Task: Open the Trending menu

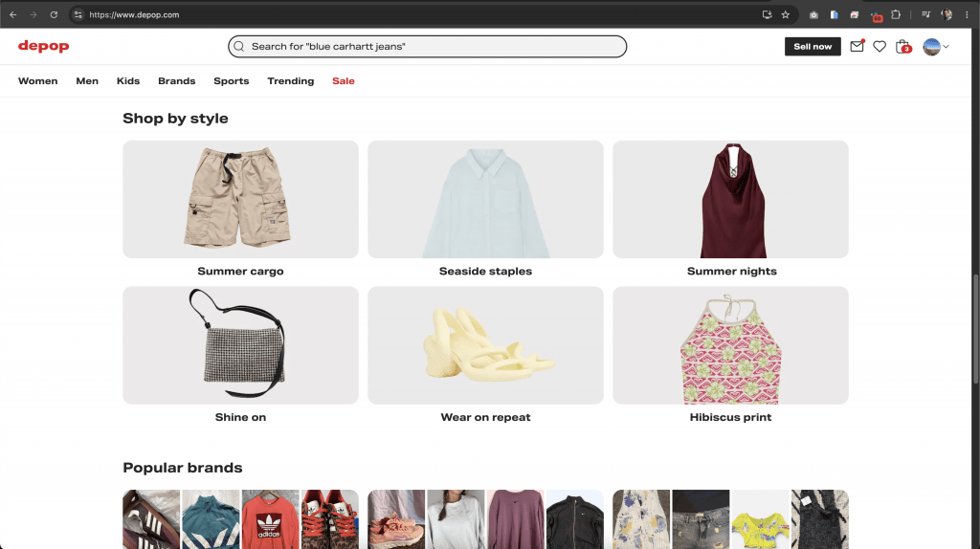Action: tap(291, 81)
